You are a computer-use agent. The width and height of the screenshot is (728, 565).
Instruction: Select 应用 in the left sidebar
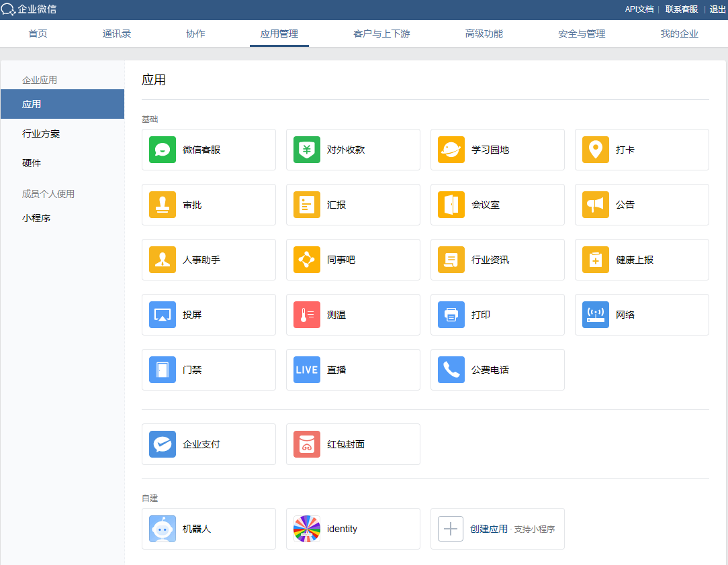(62, 104)
